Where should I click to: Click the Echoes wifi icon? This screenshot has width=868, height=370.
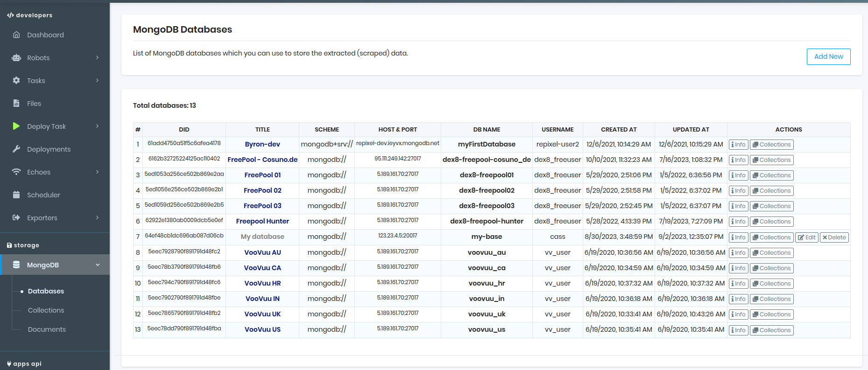(x=16, y=172)
